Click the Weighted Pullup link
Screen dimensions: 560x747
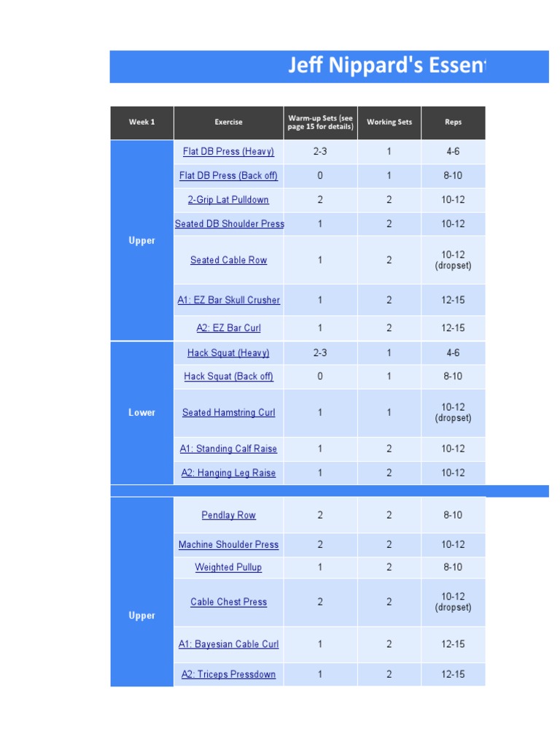click(228, 568)
